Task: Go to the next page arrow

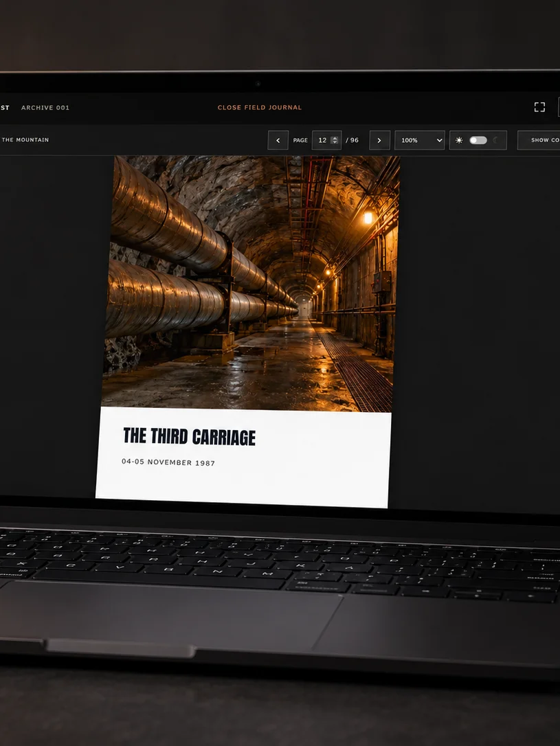Action: [x=379, y=140]
